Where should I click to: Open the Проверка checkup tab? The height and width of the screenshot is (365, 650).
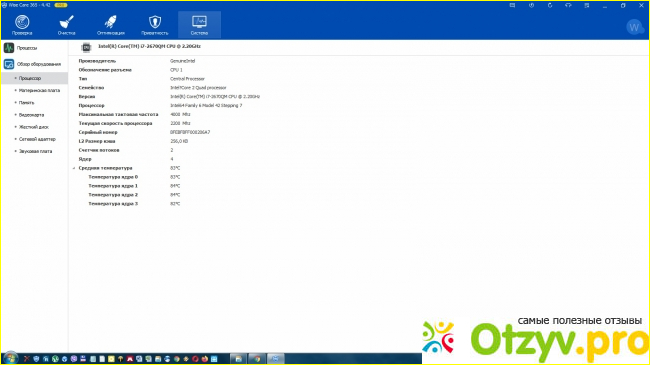[x=22, y=25]
